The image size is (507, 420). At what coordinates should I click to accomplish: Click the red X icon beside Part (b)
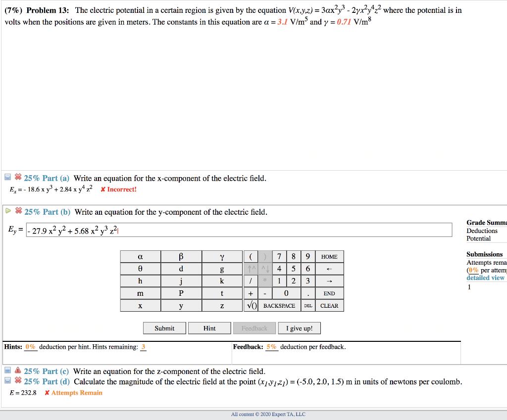pos(18,212)
